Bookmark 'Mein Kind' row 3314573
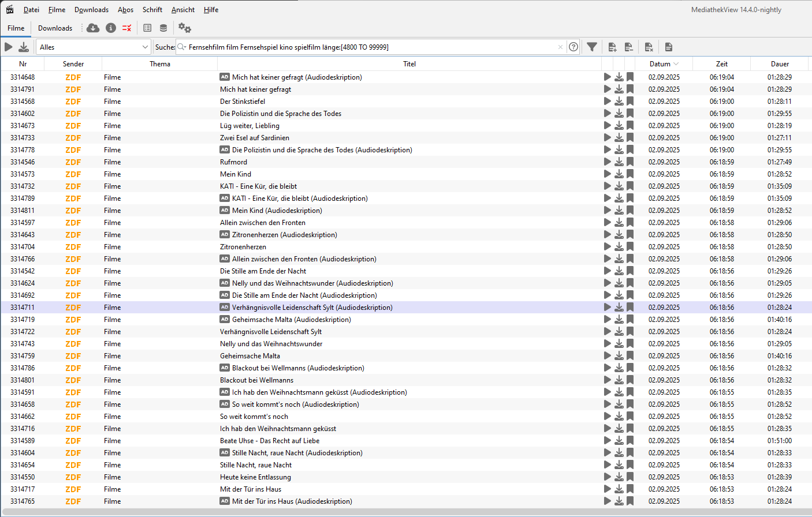The image size is (812, 517). tap(630, 174)
